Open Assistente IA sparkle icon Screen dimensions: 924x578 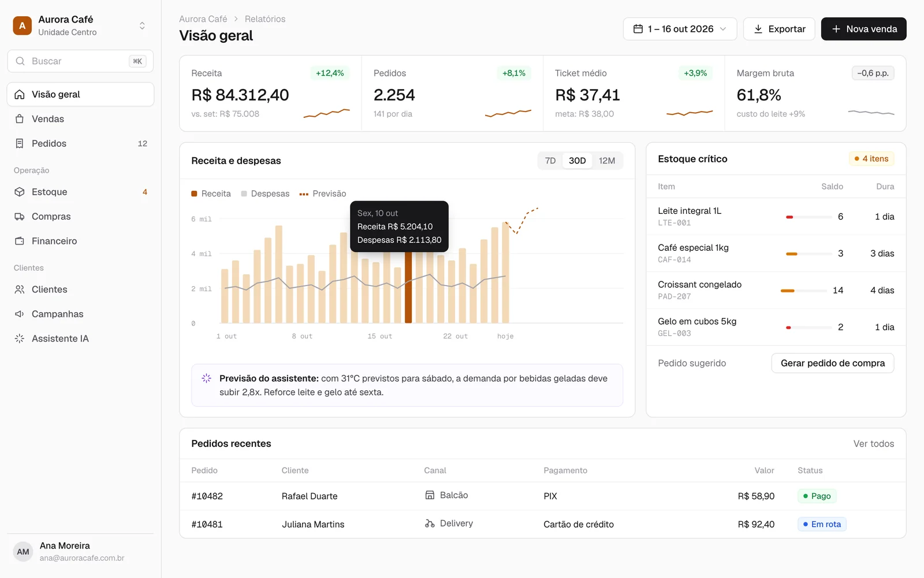tap(20, 339)
